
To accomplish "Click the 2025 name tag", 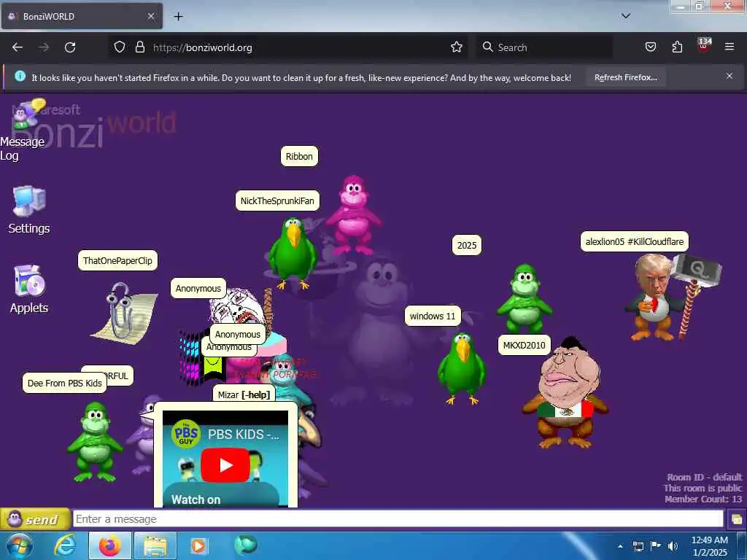I will pyautogui.click(x=467, y=245).
